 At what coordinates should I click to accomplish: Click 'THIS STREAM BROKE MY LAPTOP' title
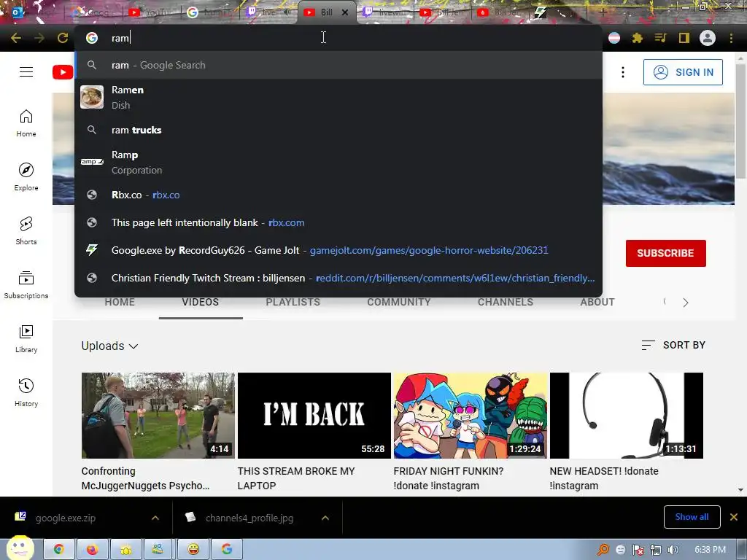296,478
